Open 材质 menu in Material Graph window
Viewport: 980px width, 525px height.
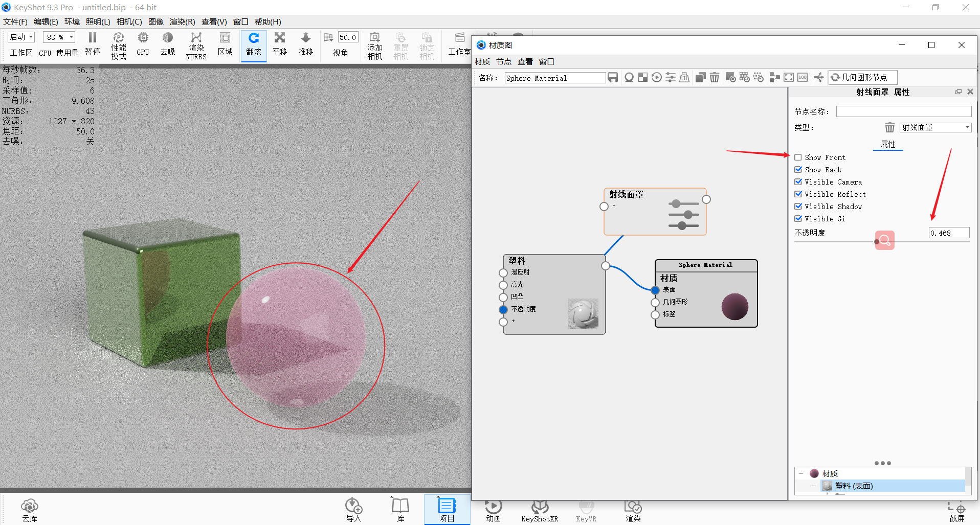[482, 61]
